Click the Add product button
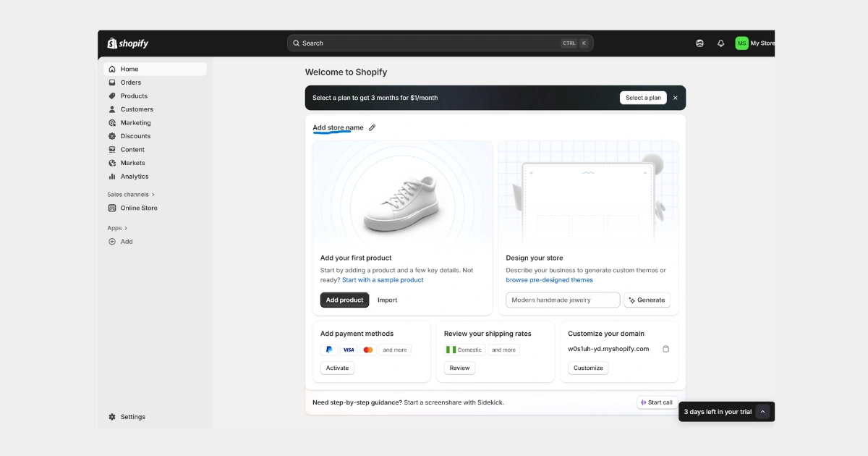The width and height of the screenshot is (868, 456). point(344,300)
